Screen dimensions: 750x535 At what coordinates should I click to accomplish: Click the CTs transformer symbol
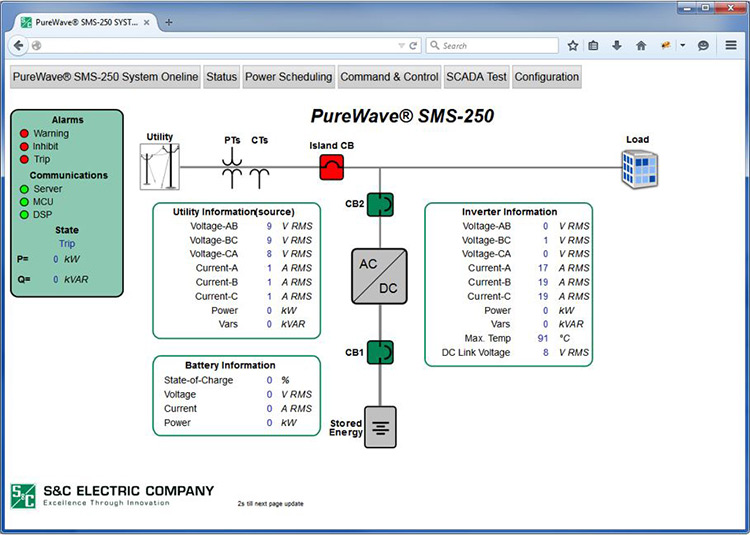[x=259, y=178]
